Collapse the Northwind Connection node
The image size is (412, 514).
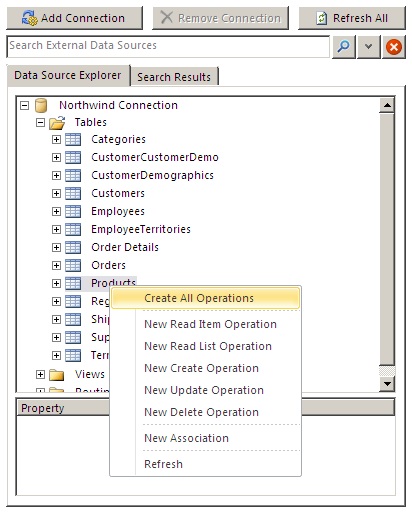24,106
